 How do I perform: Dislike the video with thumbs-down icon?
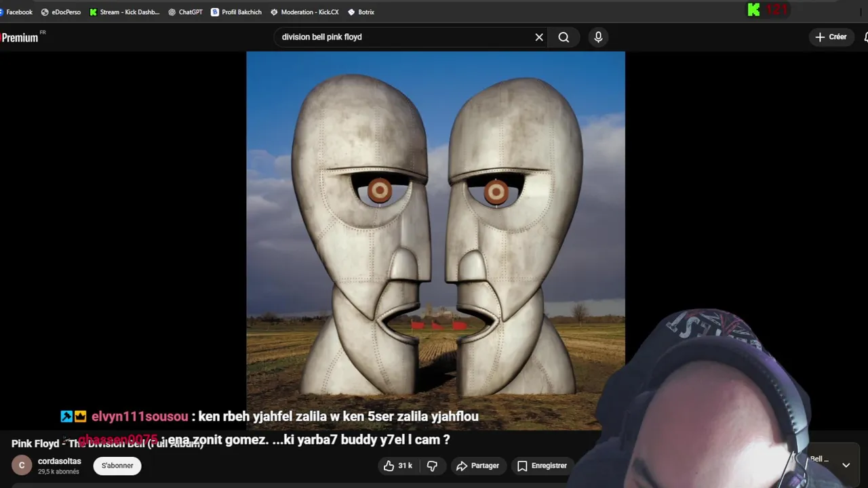pyautogui.click(x=432, y=466)
